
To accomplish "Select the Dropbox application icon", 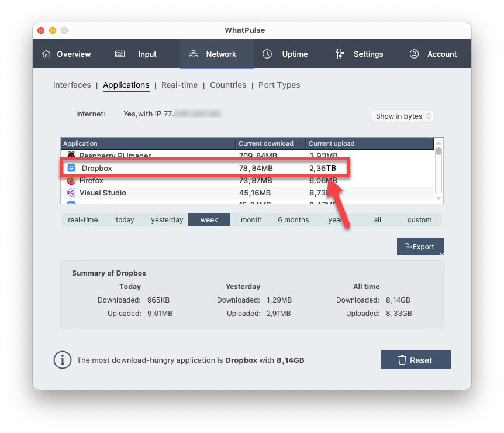I will coord(71,168).
